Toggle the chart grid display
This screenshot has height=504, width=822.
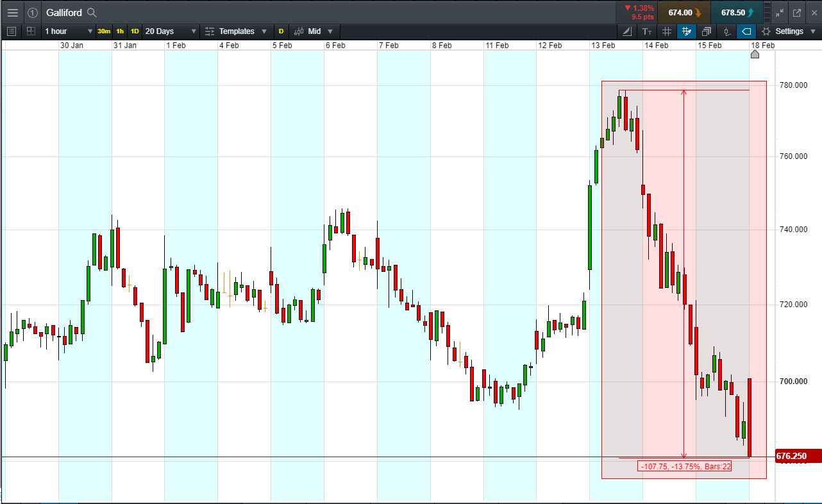666,31
